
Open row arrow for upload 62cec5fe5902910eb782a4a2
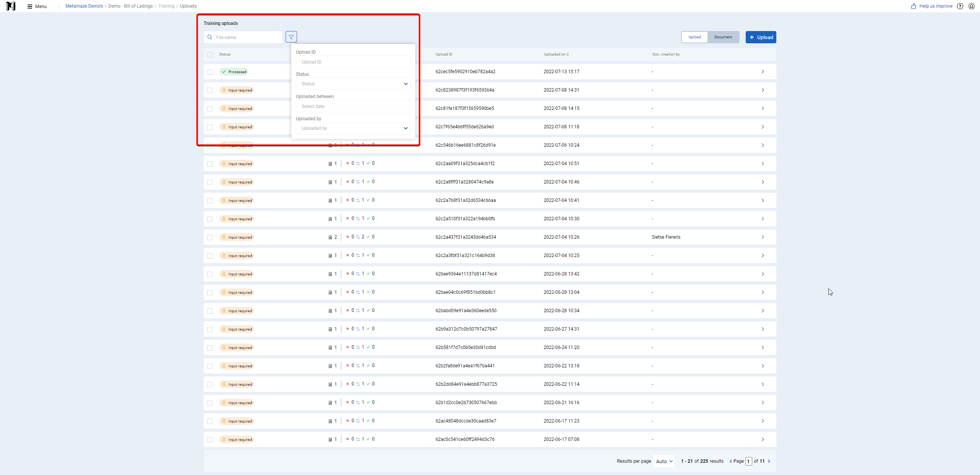point(763,72)
